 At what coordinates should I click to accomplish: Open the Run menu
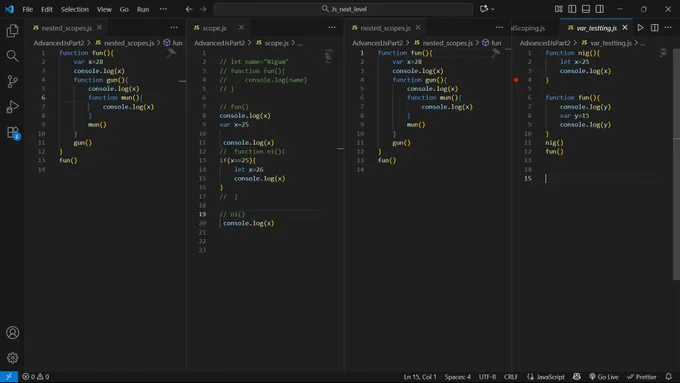tap(143, 9)
